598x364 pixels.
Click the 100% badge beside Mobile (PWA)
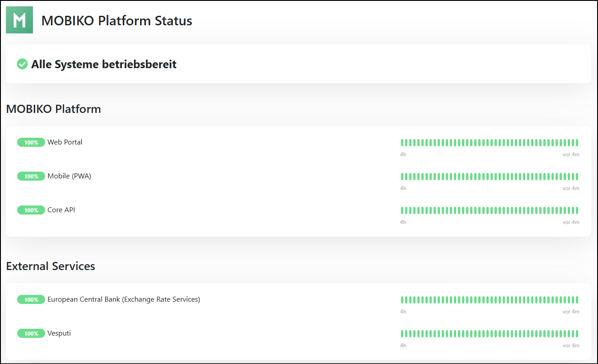coord(31,176)
